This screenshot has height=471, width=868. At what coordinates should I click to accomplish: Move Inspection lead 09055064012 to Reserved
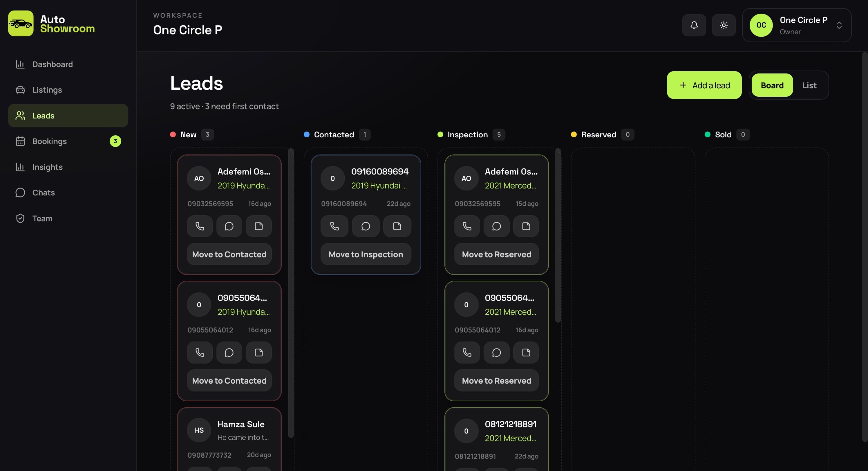(496, 381)
